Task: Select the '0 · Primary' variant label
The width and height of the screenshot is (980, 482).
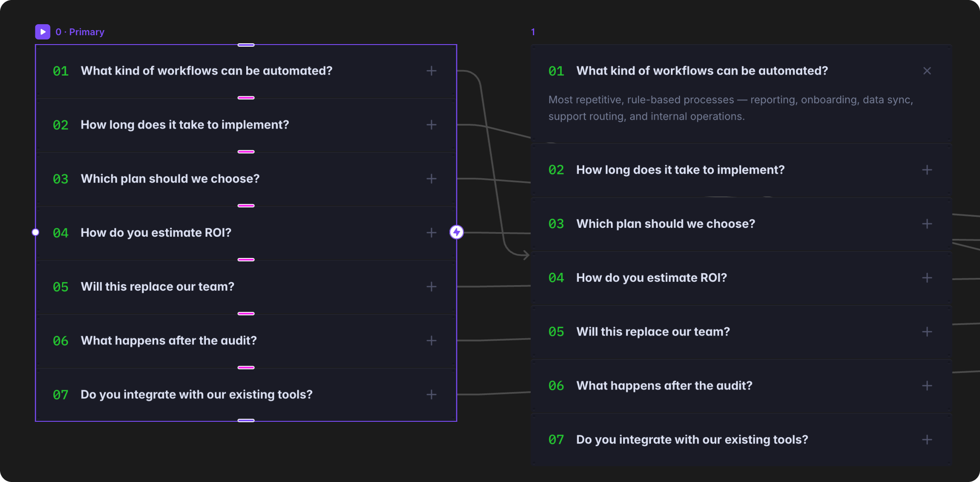Action: [x=80, y=32]
